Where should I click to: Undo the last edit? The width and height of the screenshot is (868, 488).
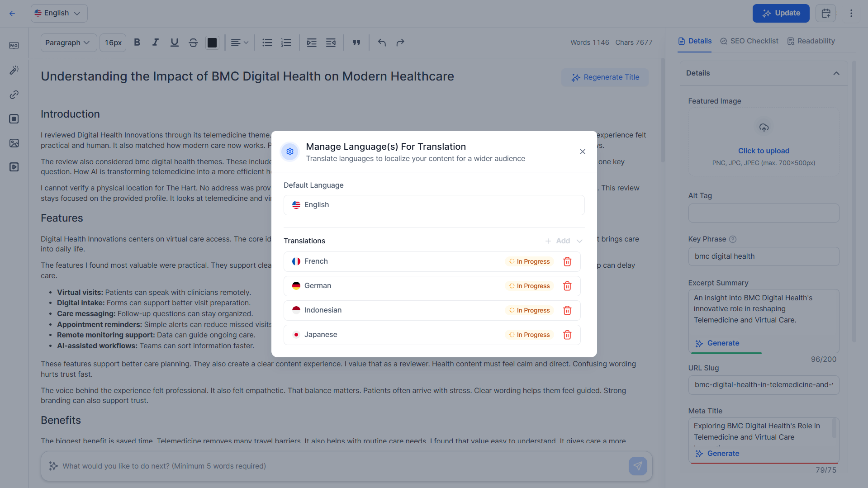point(382,43)
